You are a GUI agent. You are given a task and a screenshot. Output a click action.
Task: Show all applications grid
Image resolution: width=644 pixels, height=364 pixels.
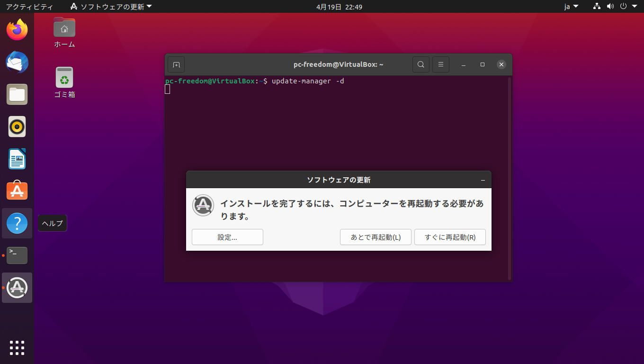point(17,347)
